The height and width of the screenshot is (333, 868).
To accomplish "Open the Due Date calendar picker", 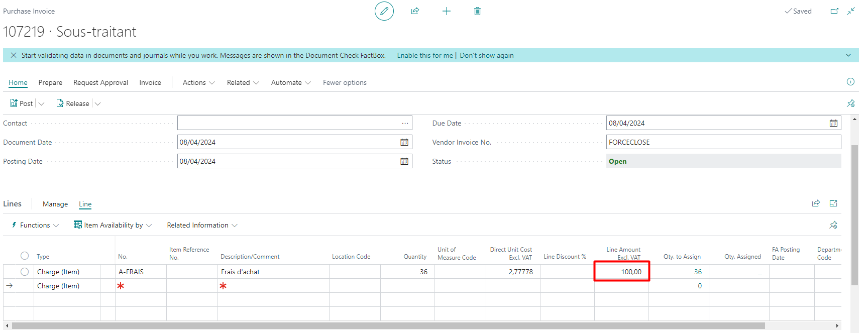I will [x=833, y=123].
